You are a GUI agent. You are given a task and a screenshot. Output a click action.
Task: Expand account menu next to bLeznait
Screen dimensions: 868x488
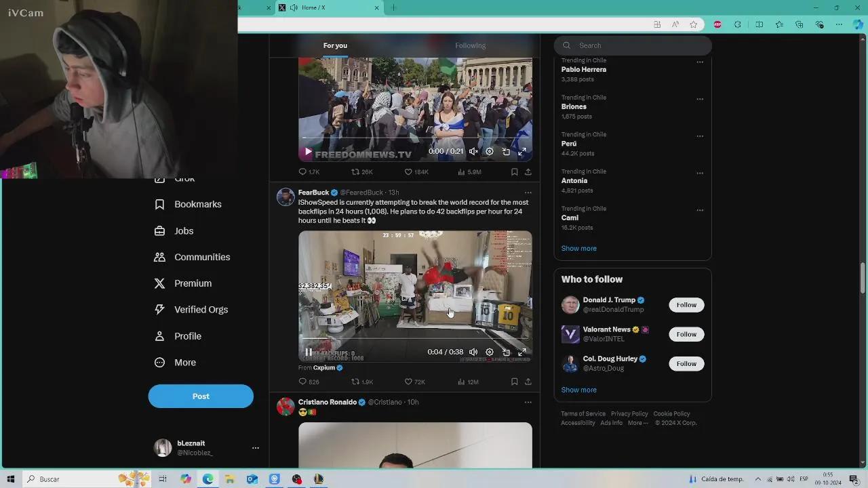tap(255, 448)
